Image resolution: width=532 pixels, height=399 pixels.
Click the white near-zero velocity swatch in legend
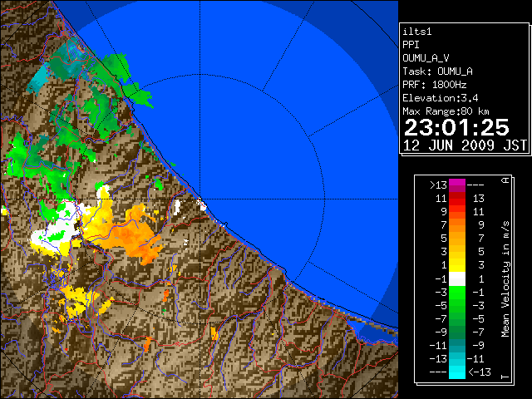click(457, 279)
